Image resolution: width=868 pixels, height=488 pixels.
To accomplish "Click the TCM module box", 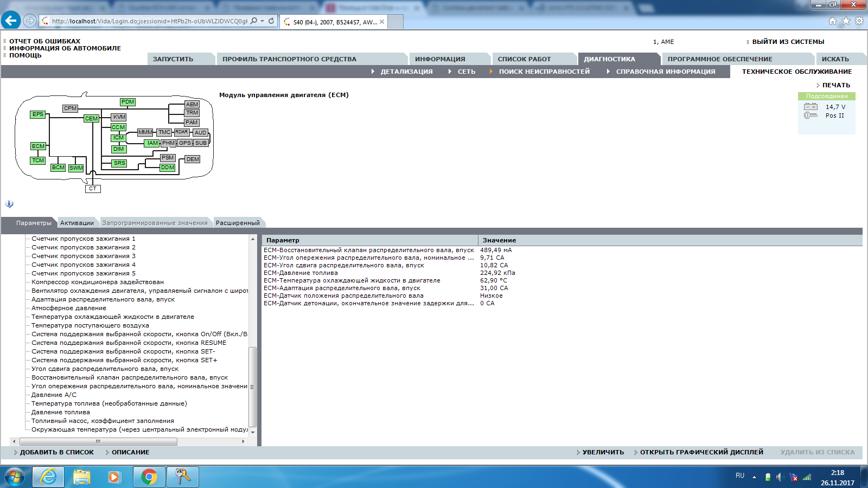I will [x=38, y=160].
